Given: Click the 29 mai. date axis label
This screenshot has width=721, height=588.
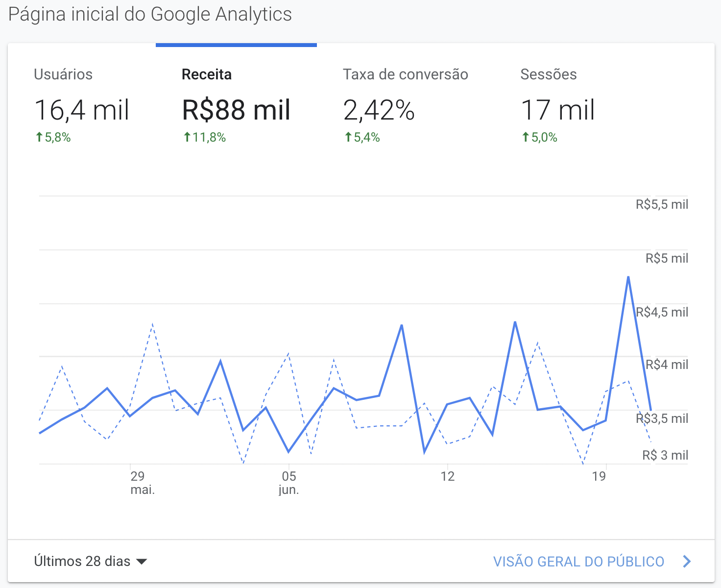Looking at the screenshot, I should click(x=142, y=483).
